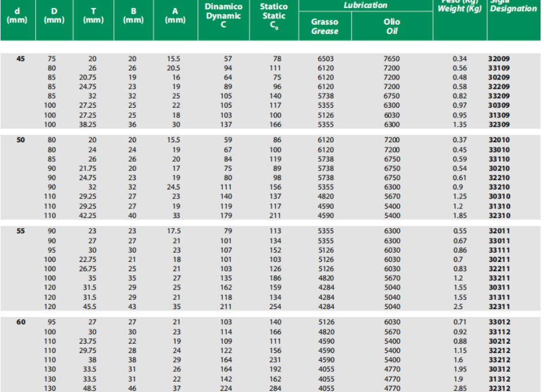Click static value 254 in row 32311
544x392 pixels.
click(276, 307)
